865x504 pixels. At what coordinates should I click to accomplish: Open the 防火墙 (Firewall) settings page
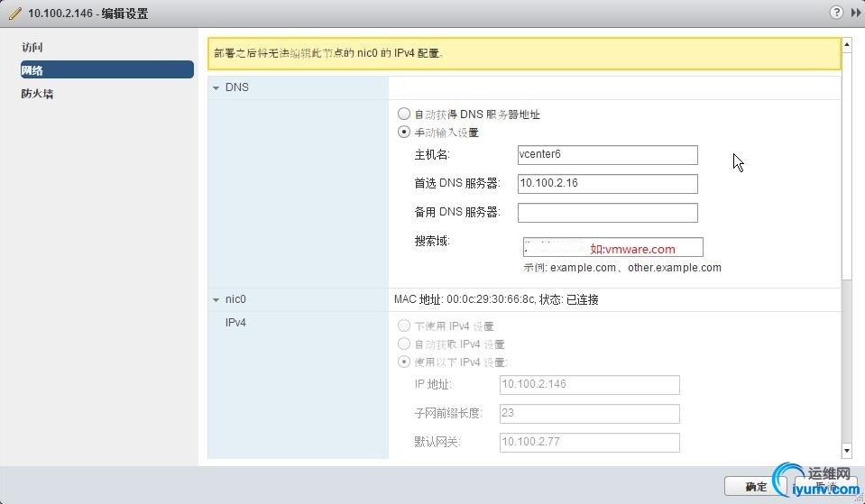click(x=38, y=94)
